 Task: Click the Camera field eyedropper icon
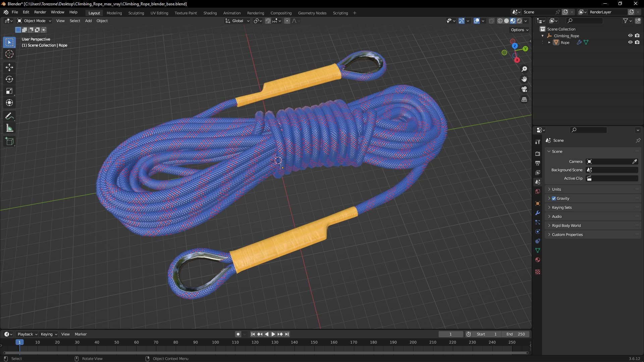click(x=635, y=162)
